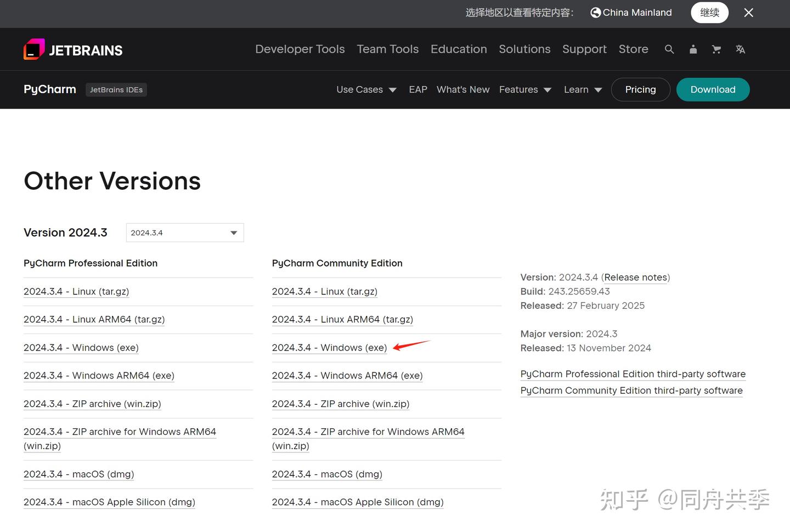Open the Developer Tools menu
The height and width of the screenshot is (532, 790).
coord(300,49)
